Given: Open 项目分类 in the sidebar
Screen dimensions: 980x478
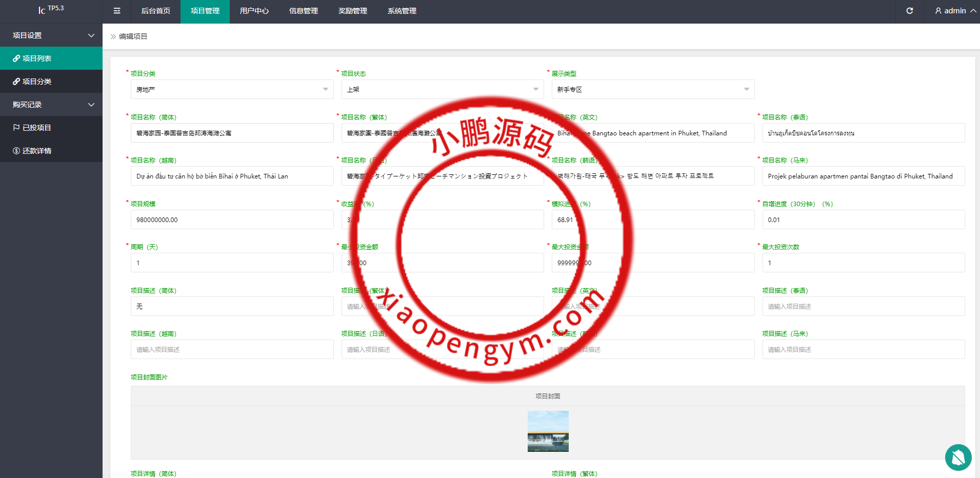Looking at the screenshot, I should point(36,82).
